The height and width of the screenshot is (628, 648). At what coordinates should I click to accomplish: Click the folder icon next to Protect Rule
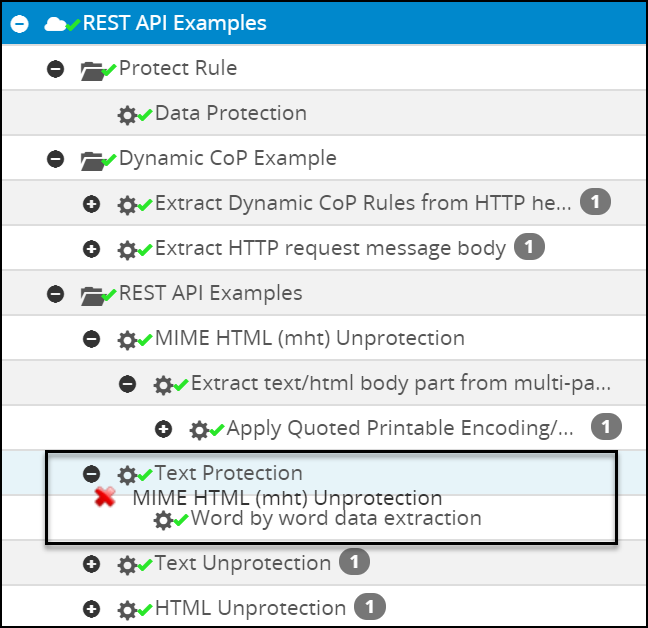click(92, 71)
